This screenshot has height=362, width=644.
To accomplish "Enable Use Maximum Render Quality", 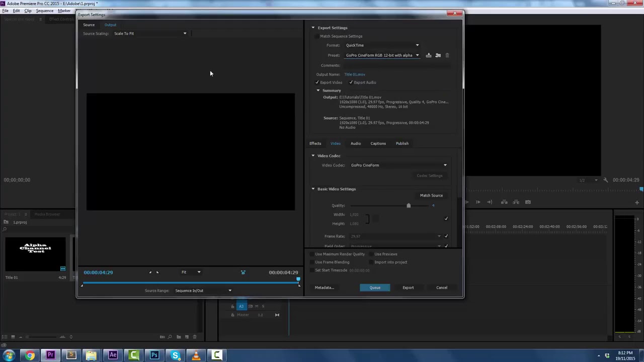I will click(311, 254).
